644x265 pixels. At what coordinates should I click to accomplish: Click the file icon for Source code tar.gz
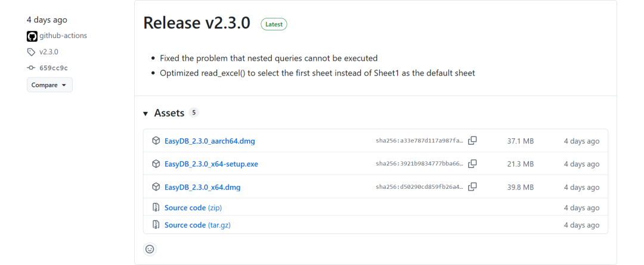(156, 225)
